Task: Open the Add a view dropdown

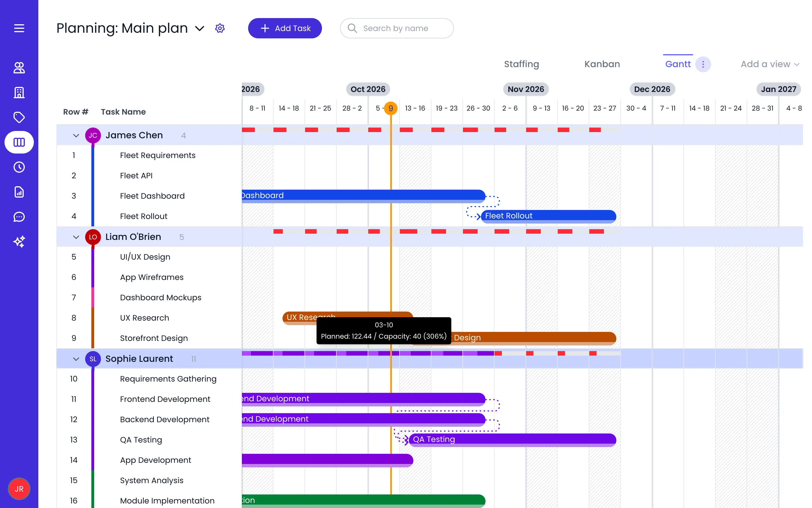Action: click(770, 64)
